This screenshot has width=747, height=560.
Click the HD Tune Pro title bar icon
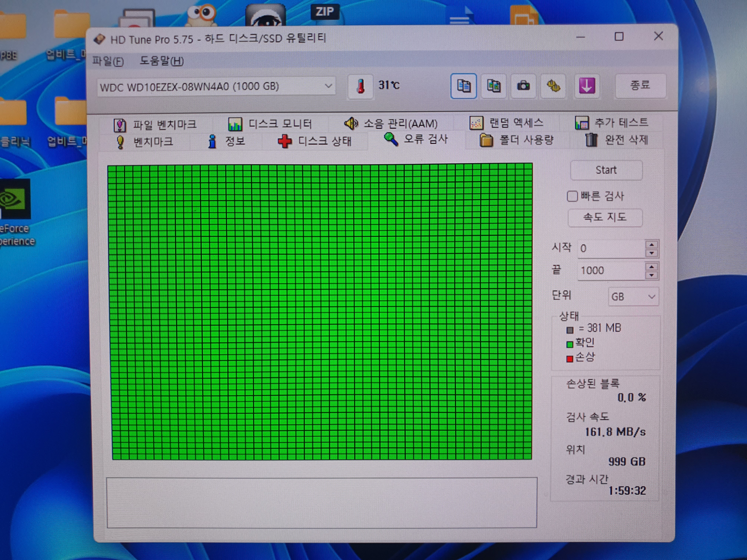99,39
